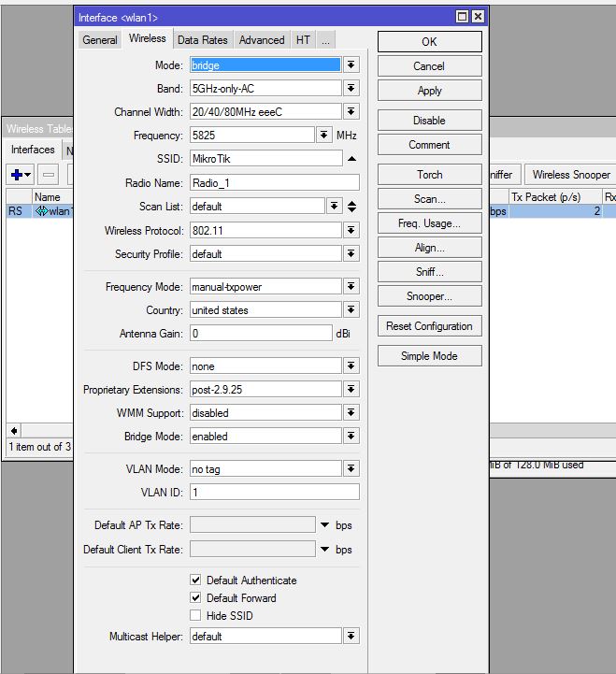Open the Channel Width dropdown
This screenshot has height=674, width=616.
click(x=351, y=112)
